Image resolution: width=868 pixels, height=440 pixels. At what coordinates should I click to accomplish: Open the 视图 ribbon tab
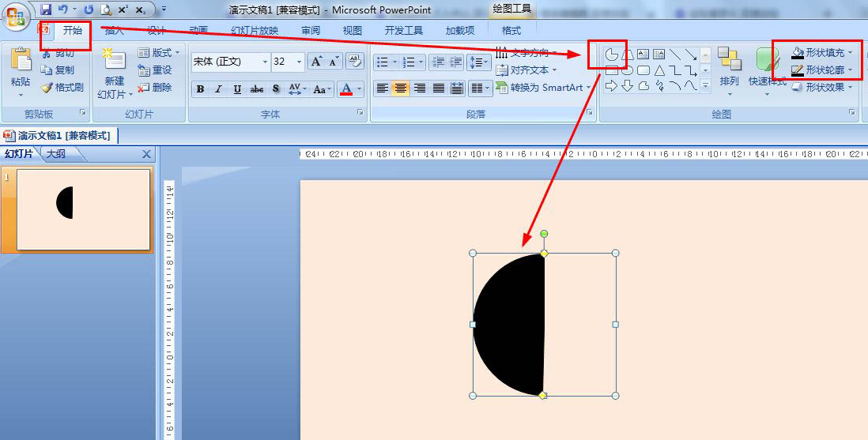pyautogui.click(x=352, y=31)
